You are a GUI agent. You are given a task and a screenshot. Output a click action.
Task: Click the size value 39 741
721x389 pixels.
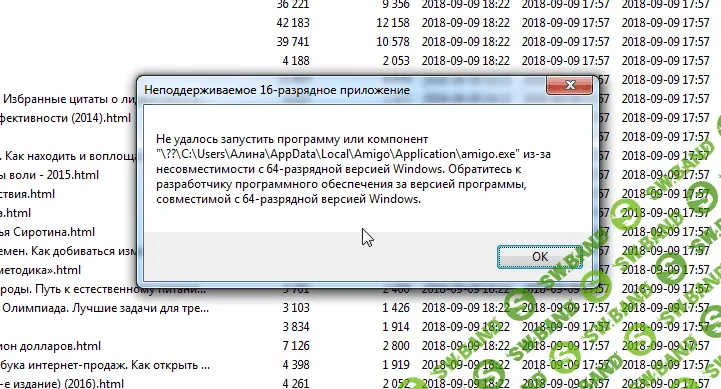tap(293, 42)
